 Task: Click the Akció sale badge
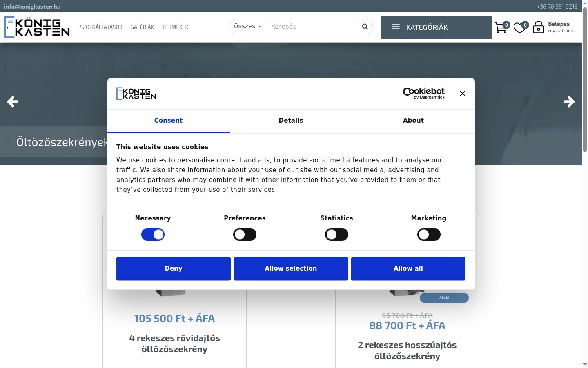pos(444,298)
